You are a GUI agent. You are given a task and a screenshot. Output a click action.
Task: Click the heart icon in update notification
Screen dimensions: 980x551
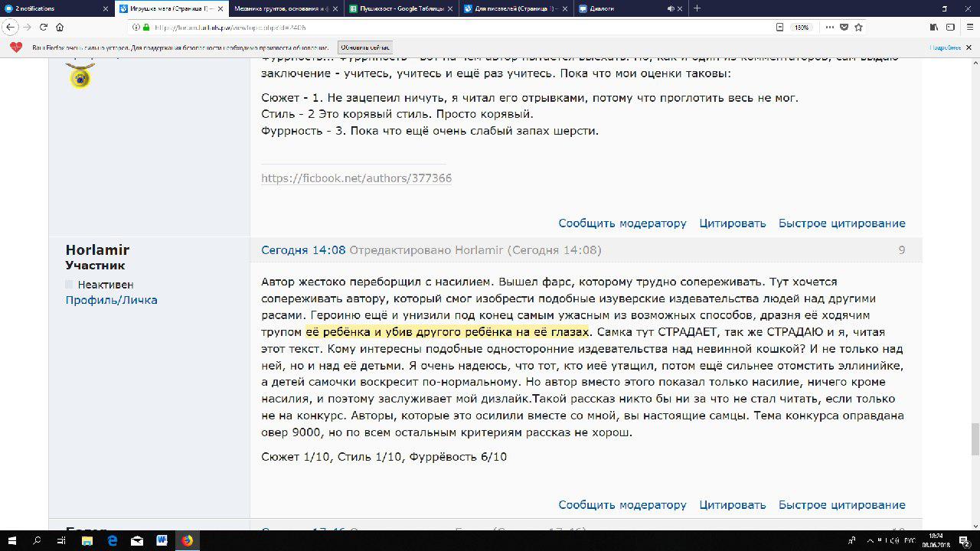(16, 47)
